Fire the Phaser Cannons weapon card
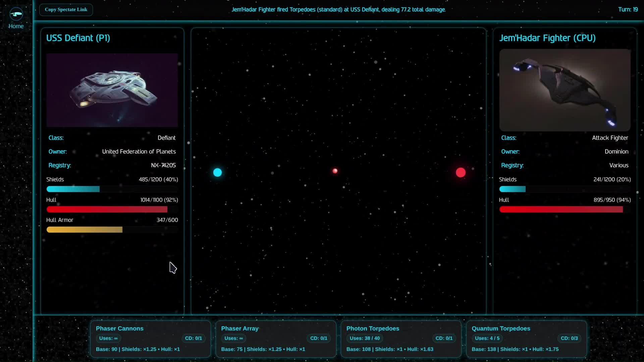Viewport: 644px width, 362px height. (x=151, y=339)
